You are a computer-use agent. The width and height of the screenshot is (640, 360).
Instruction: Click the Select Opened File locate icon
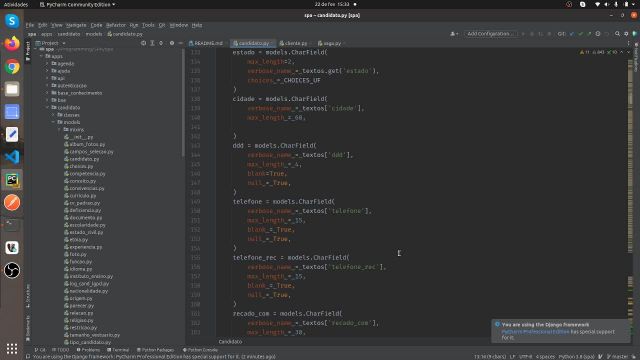coord(143,43)
